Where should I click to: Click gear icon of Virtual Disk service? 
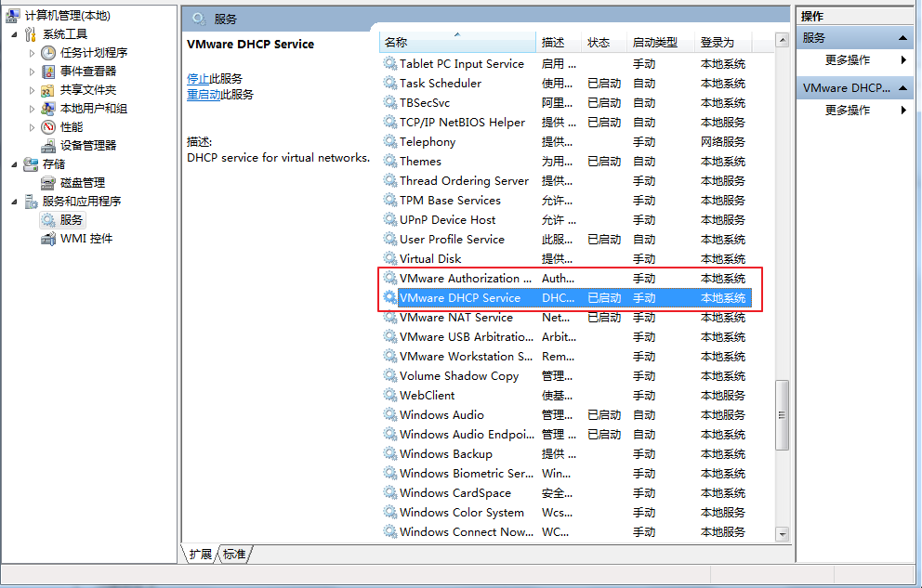[x=389, y=258]
